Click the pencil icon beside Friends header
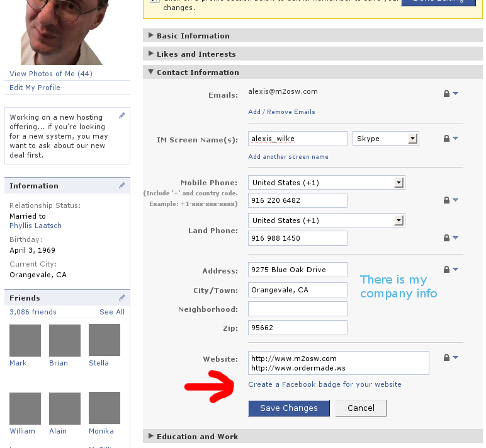The height and width of the screenshot is (448, 486). 122,297
